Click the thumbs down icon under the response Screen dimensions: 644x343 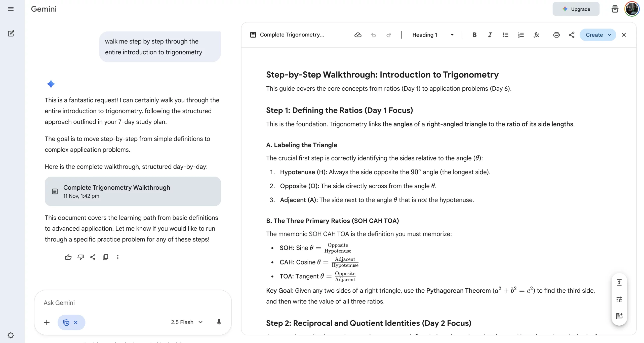(x=80, y=257)
